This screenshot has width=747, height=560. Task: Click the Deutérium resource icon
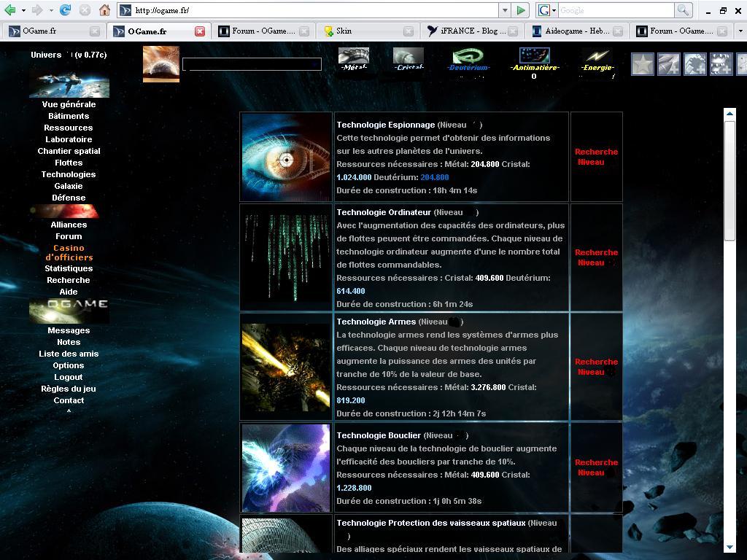point(468,56)
